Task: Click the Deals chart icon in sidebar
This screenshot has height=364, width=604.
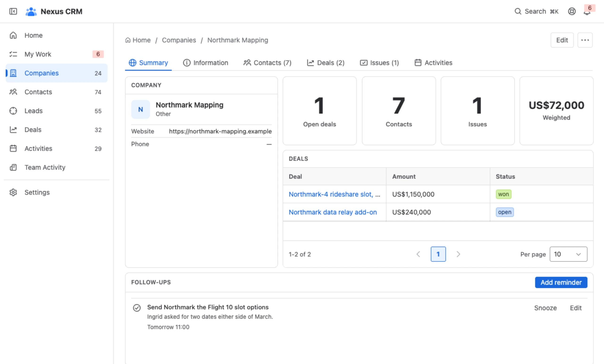Action: (x=13, y=130)
